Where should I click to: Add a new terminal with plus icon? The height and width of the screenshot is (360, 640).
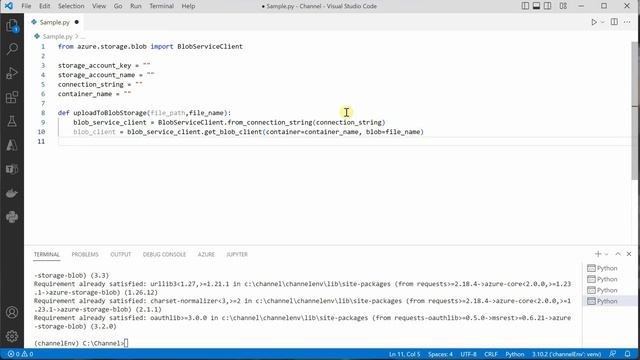598,254
